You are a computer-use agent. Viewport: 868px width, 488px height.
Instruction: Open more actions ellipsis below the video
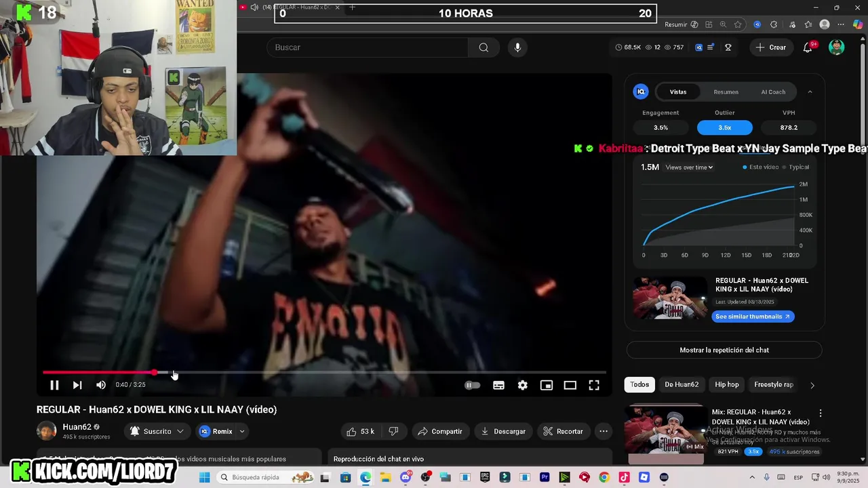603,431
